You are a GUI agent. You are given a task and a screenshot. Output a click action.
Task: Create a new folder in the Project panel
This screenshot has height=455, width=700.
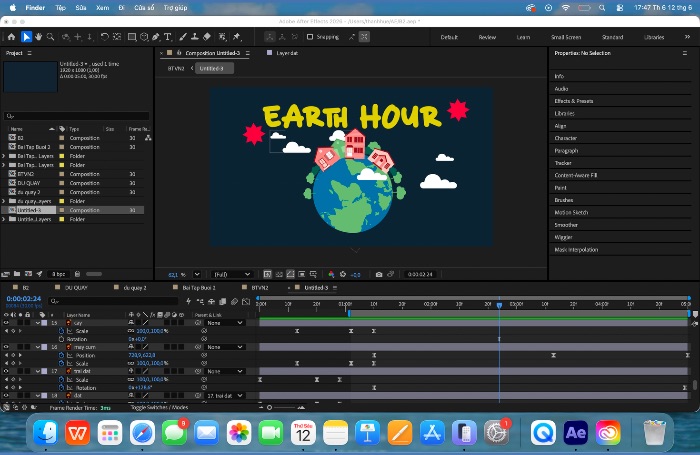[17, 274]
